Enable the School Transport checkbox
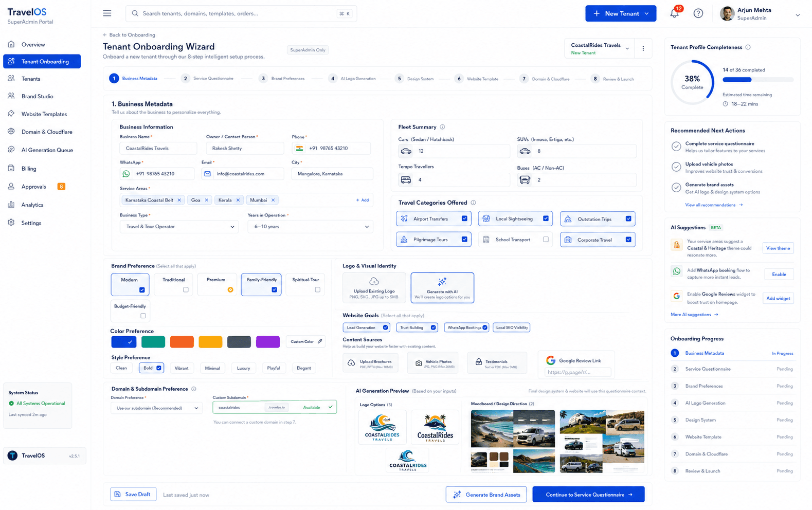The width and height of the screenshot is (812, 510). [x=546, y=239]
